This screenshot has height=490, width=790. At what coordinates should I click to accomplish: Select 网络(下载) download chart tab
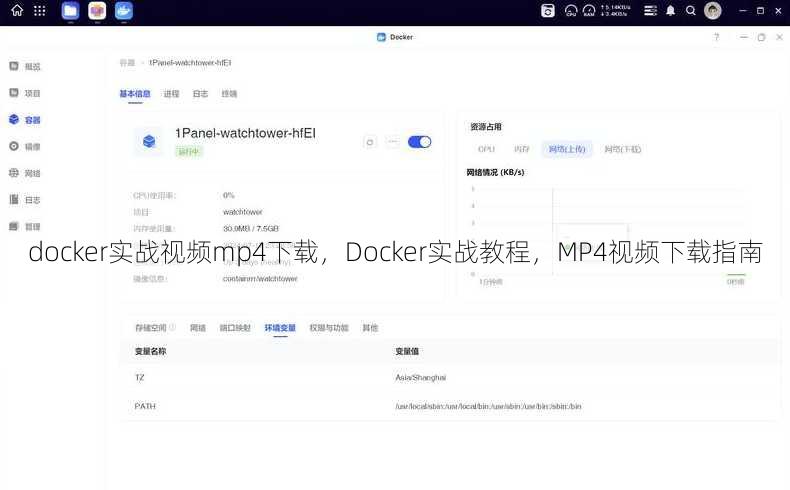pyautogui.click(x=623, y=149)
